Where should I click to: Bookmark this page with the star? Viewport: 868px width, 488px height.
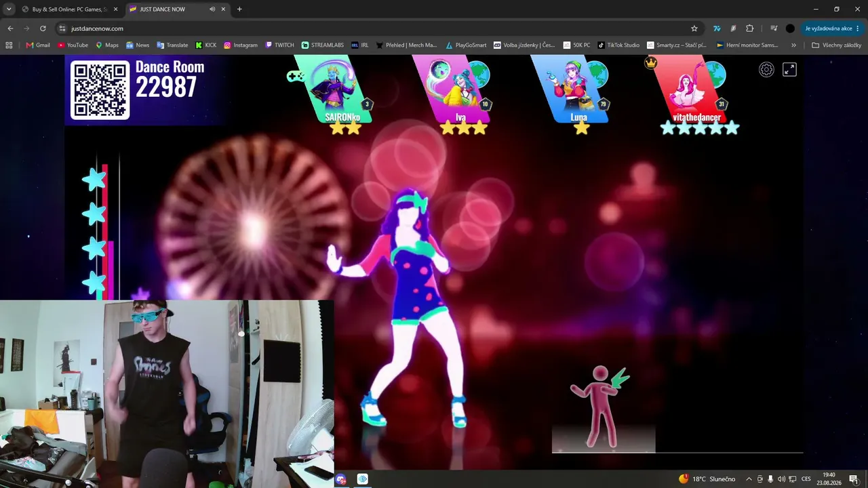(694, 28)
